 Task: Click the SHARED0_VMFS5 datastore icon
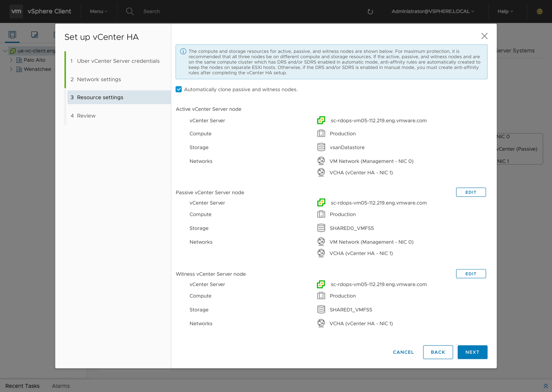(x=321, y=228)
